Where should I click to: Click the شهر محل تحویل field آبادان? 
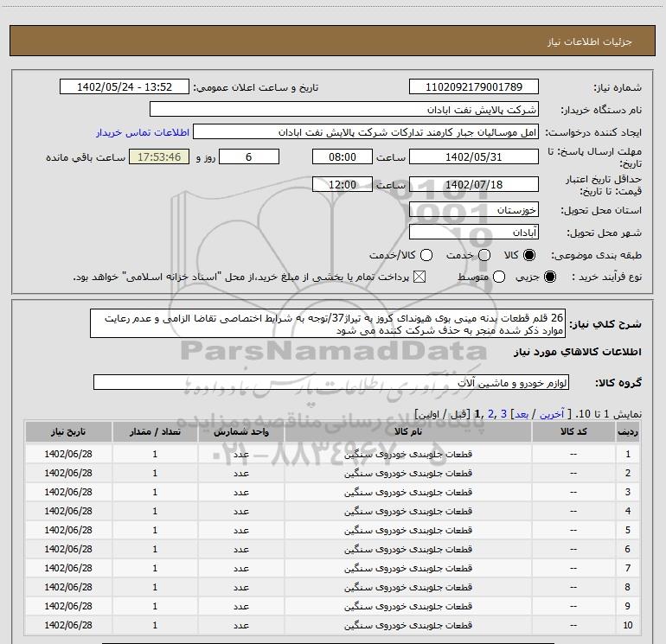click(x=473, y=233)
